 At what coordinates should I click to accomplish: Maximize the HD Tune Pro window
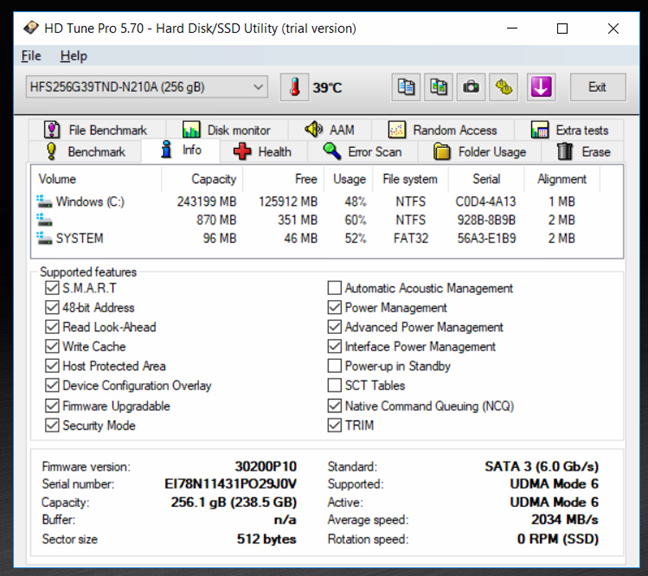(x=562, y=29)
